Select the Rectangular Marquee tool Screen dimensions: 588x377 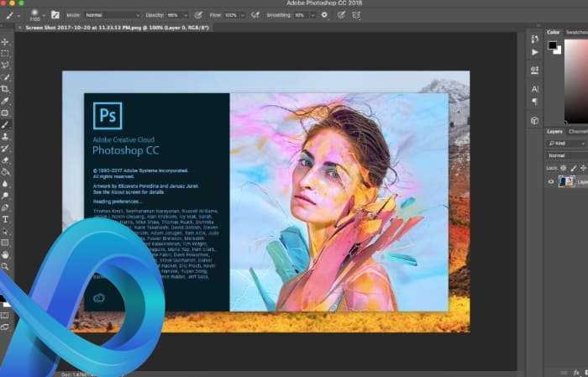(x=5, y=54)
